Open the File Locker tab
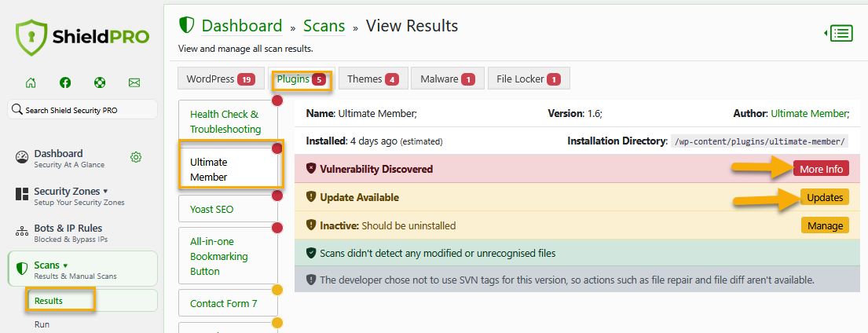868x333 pixels. (529, 79)
